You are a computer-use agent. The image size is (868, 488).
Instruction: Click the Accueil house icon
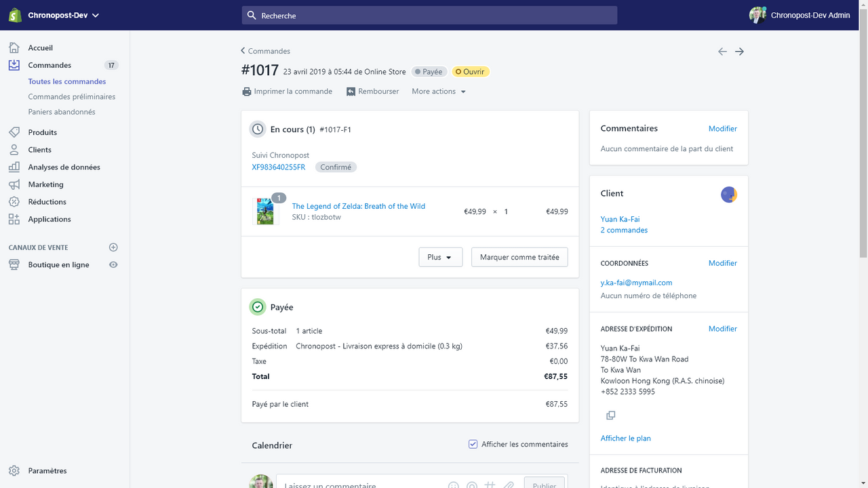[x=14, y=47]
